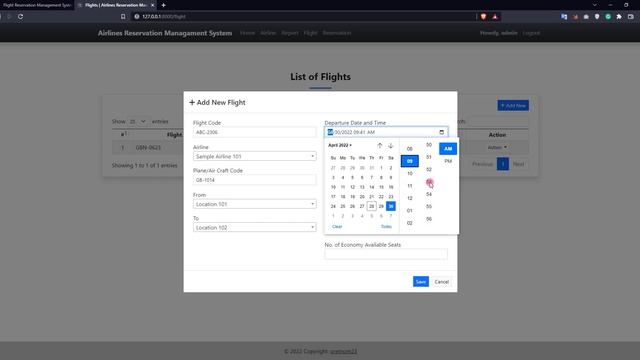640x360 pixels.
Task: Pick April 20 in the calendar
Action: click(362, 197)
